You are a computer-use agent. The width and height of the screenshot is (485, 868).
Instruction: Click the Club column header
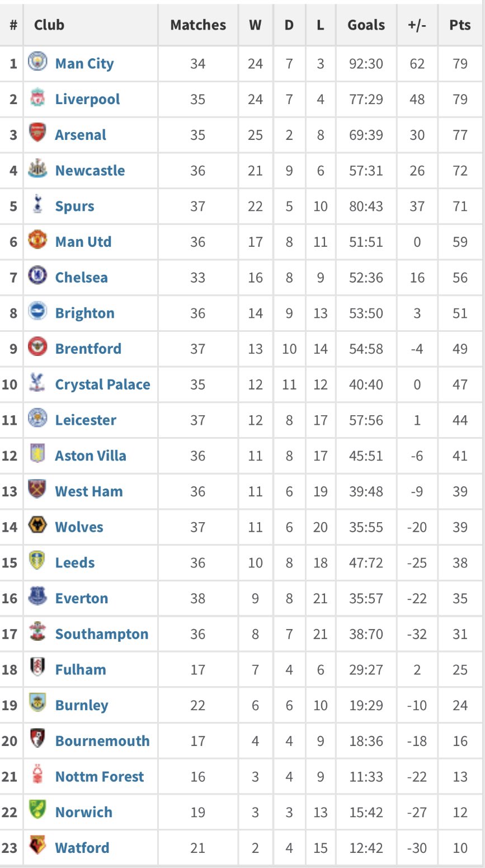click(49, 25)
